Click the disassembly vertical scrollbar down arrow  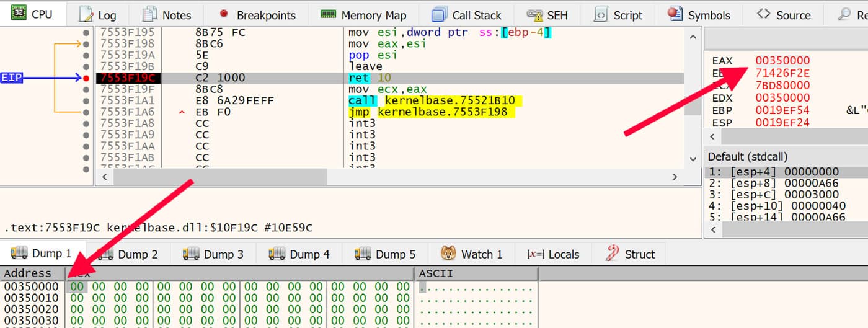[x=693, y=159]
